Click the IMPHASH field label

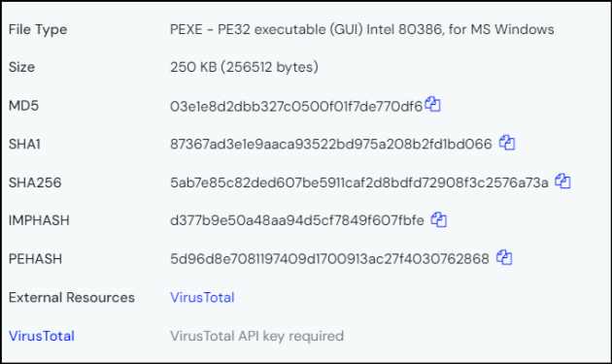(39, 220)
